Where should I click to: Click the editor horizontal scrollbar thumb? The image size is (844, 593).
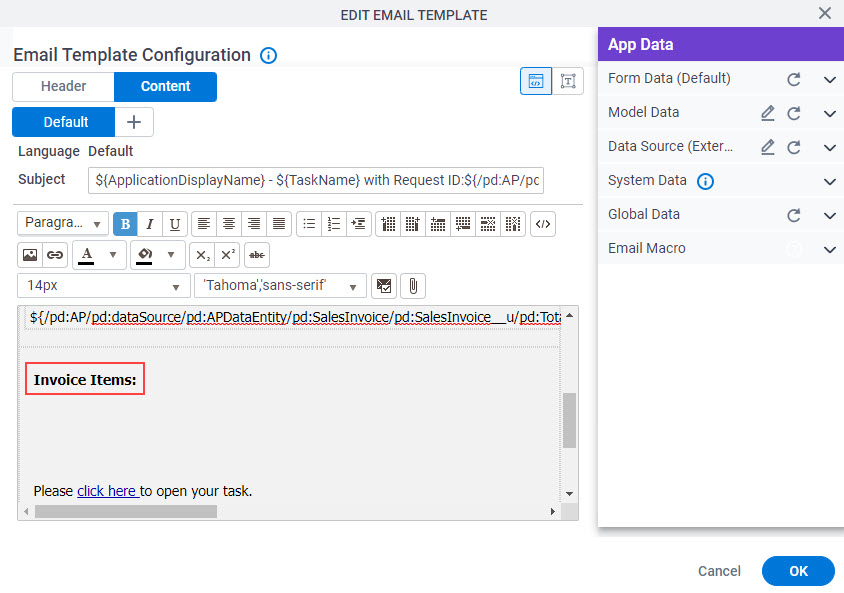126,511
